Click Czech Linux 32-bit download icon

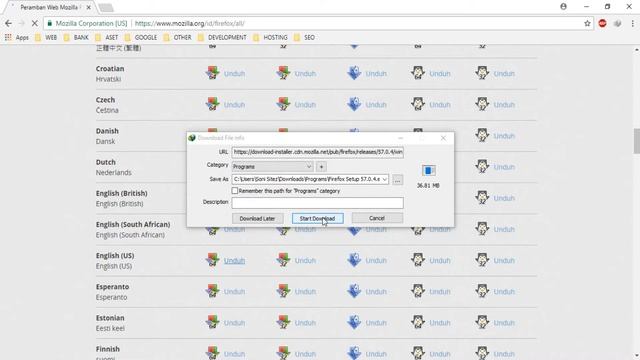pyautogui.click(x=482, y=104)
